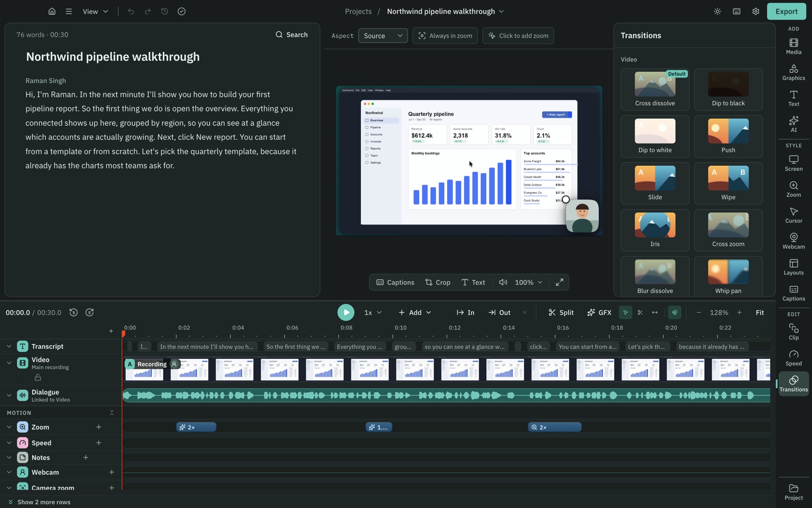Open the Graphics panel
The height and width of the screenshot is (508, 812).
(794, 73)
